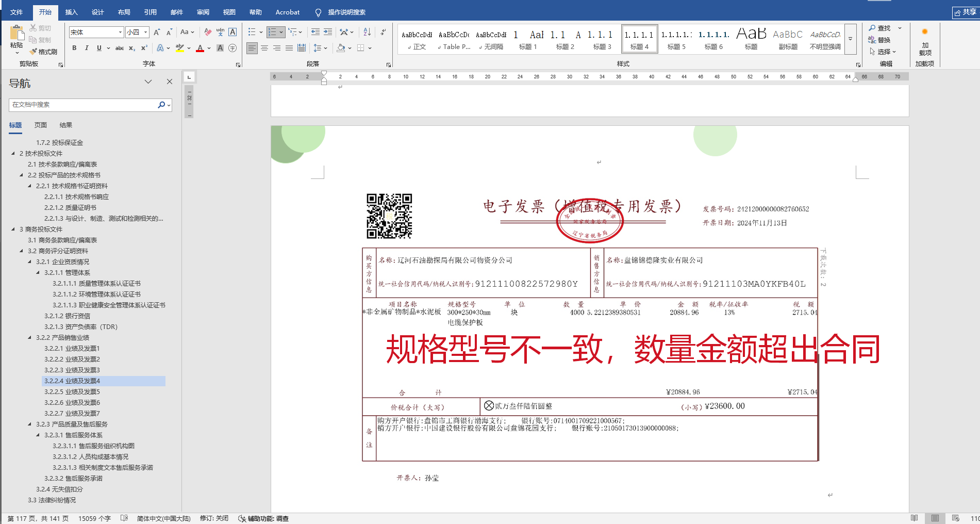Click the show paragraph marks icon

(x=383, y=32)
